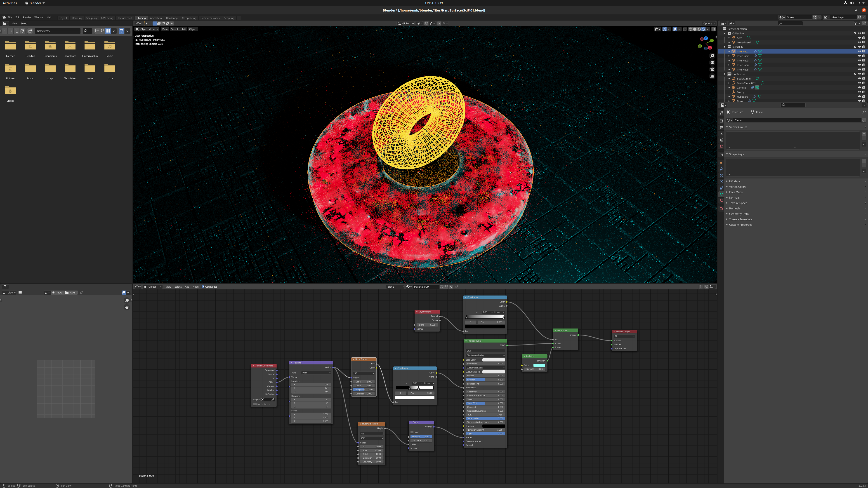Viewport: 868px width, 488px height.
Task: Switch to solid viewport shading
Action: click(695, 29)
